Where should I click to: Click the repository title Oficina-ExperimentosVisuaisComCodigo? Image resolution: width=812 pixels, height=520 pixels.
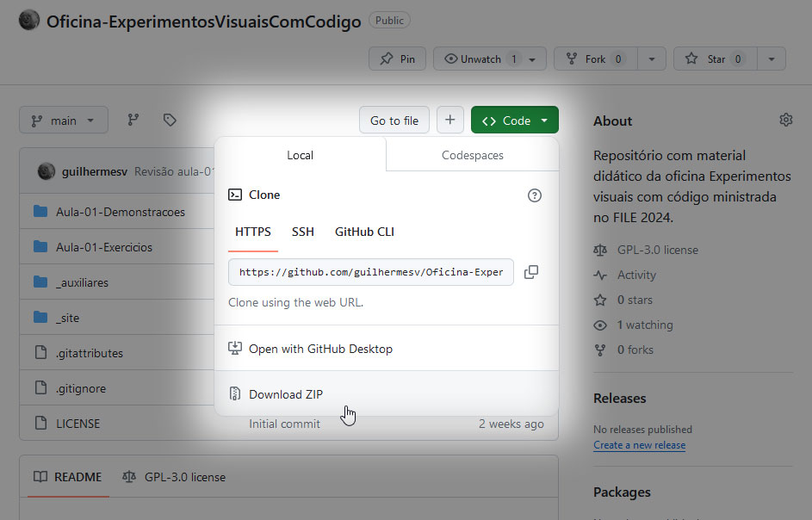pyautogui.click(x=203, y=22)
